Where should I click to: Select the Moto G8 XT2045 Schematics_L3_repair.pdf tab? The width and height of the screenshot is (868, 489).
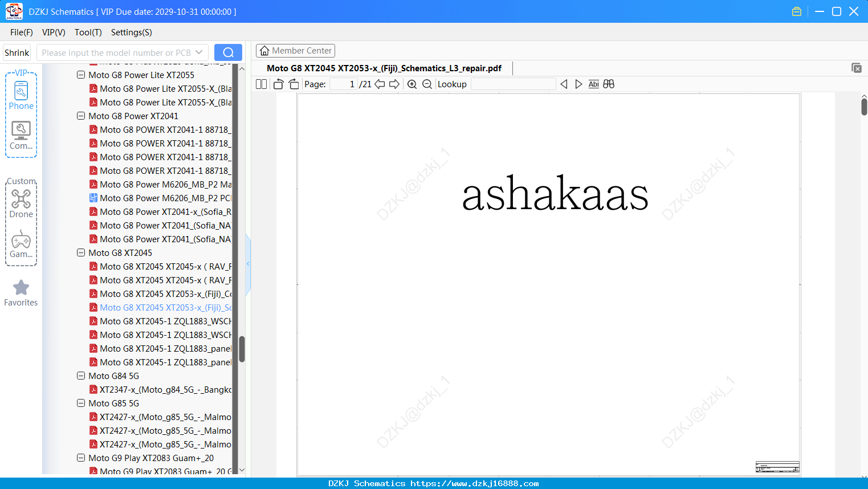(x=384, y=68)
